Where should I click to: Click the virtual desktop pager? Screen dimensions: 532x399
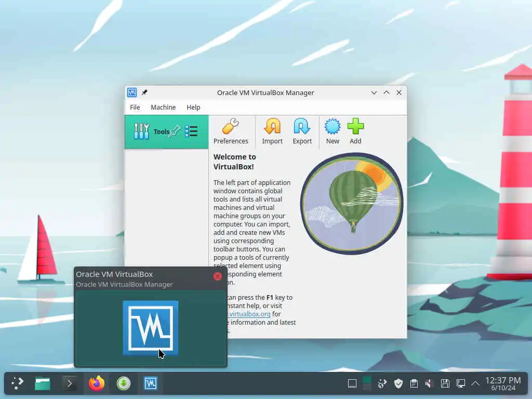point(367,384)
